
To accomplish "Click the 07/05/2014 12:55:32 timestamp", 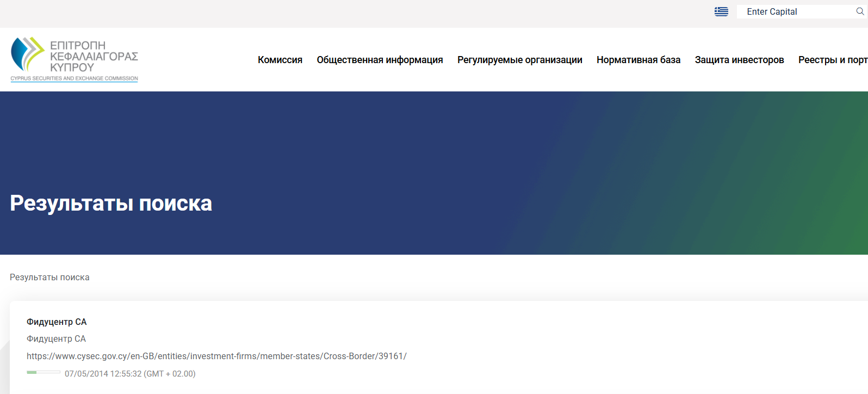I will pyautogui.click(x=130, y=374).
